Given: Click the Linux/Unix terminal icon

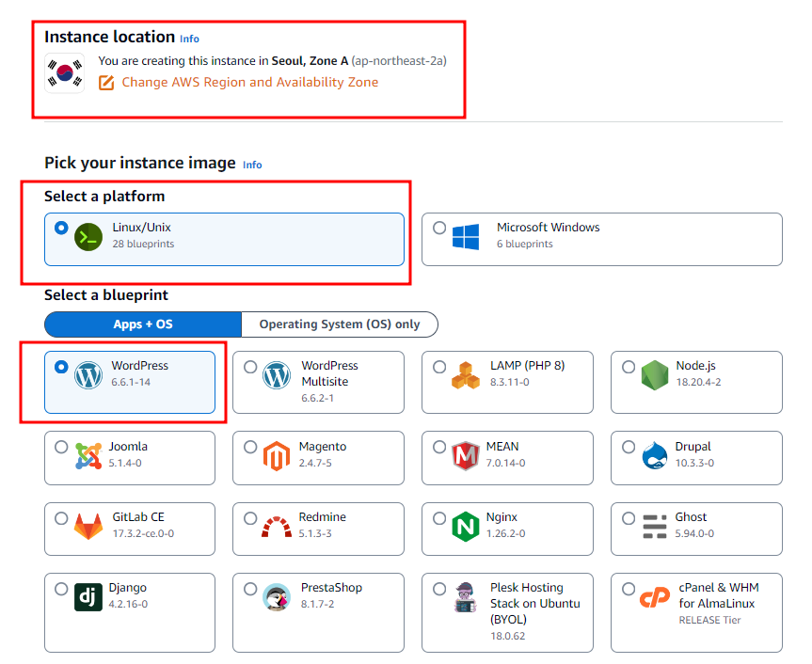Looking at the screenshot, I should pos(88,236).
